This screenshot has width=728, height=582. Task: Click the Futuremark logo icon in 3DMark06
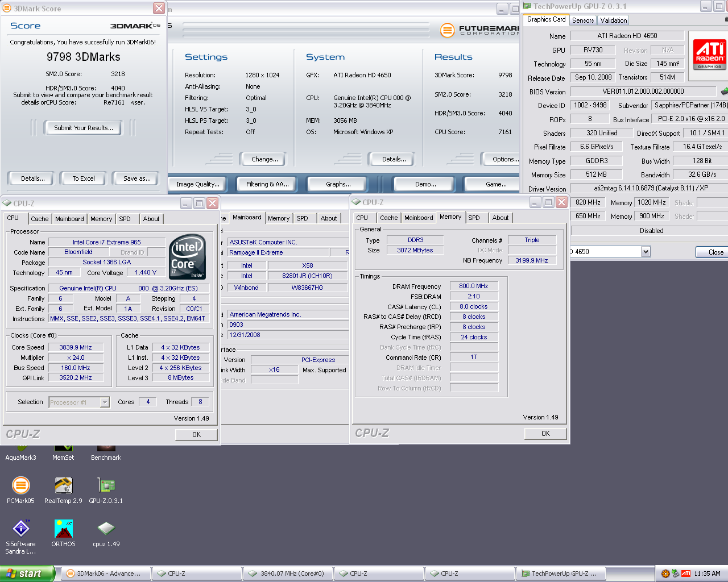pos(448,30)
